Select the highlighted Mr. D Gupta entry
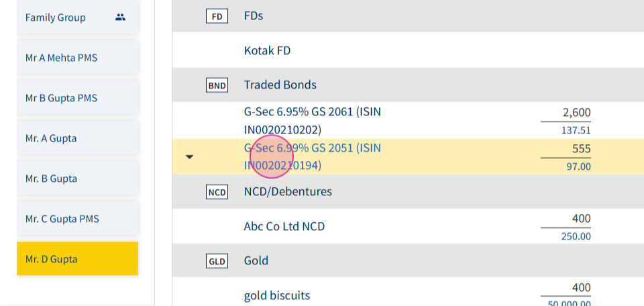 (x=77, y=259)
